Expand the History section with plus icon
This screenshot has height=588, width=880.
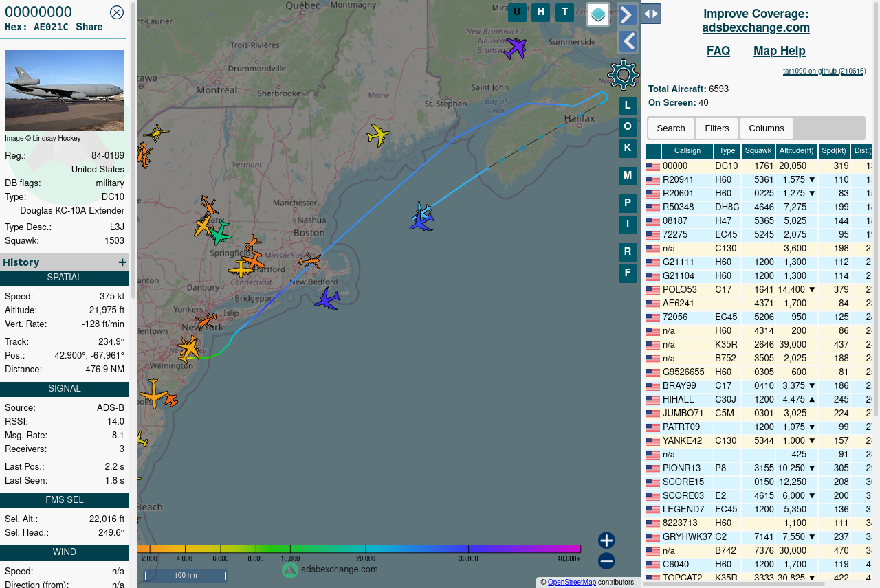[x=122, y=262]
